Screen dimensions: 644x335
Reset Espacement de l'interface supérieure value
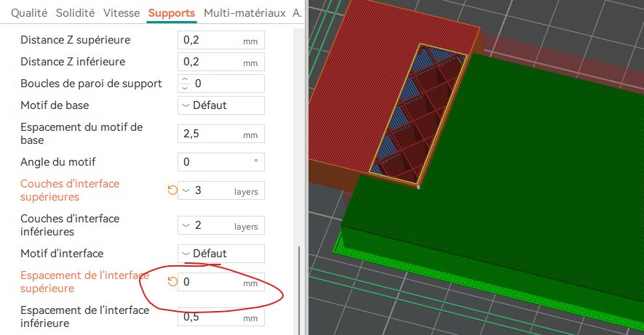(x=172, y=282)
